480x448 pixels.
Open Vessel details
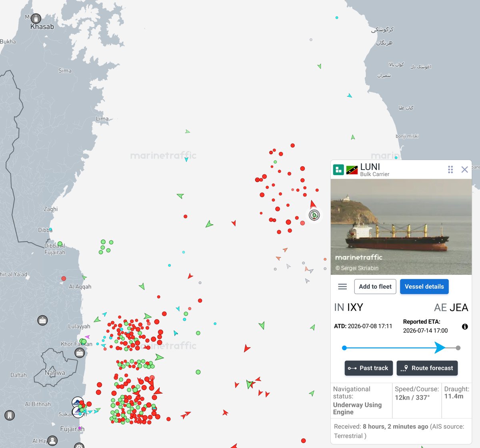coord(424,286)
